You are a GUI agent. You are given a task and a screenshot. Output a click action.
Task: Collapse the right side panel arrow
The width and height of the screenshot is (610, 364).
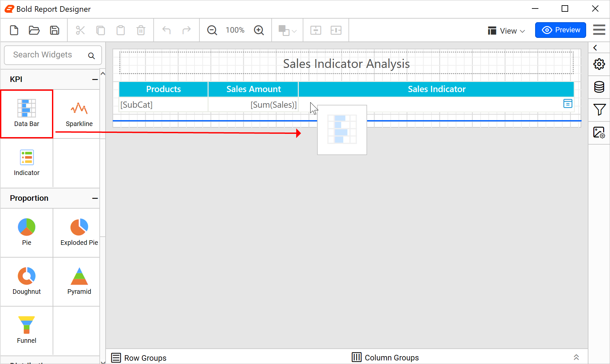(x=595, y=48)
